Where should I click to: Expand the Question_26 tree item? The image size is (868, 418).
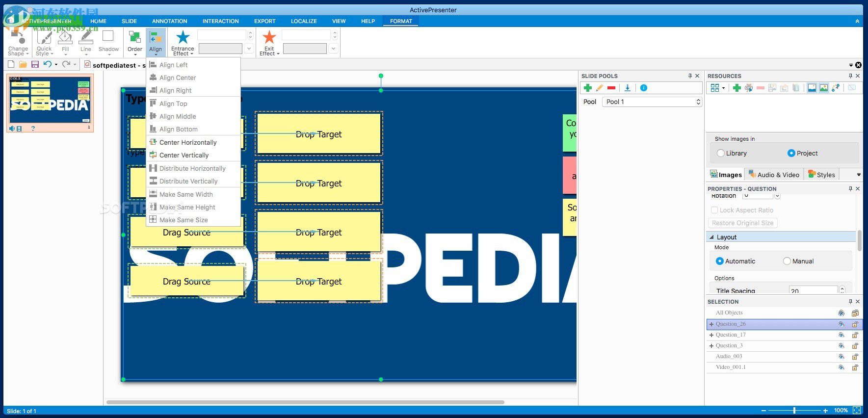pyautogui.click(x=711, y=324)
